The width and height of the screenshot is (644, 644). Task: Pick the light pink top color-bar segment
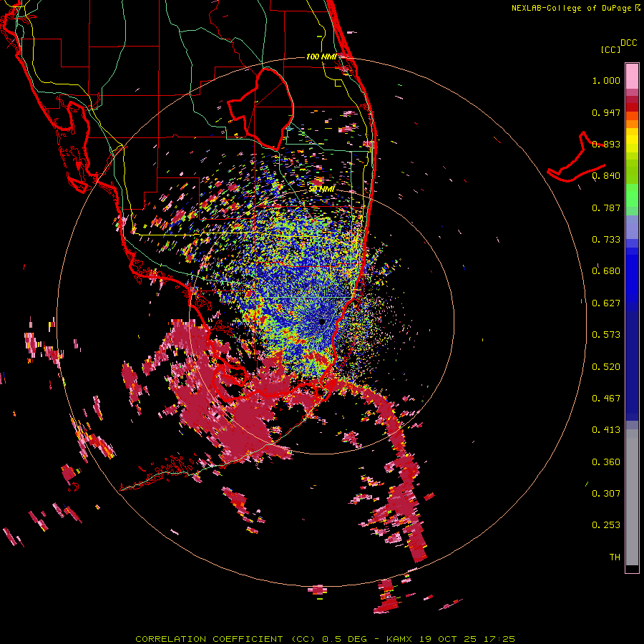point(632,76)
